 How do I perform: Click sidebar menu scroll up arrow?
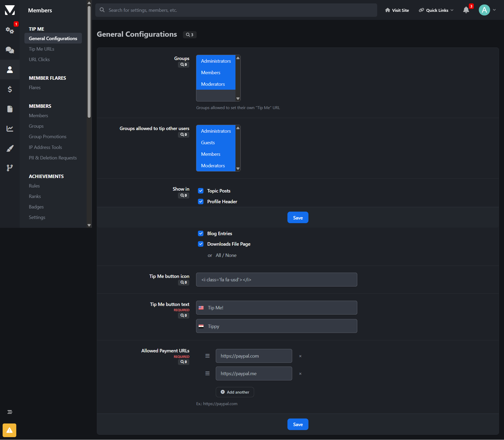click(89, 3)
